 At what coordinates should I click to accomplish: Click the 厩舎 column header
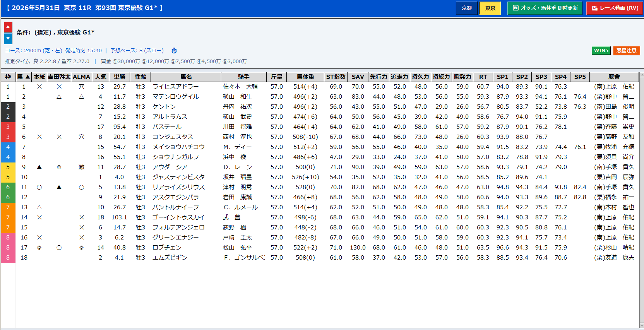[614, 77]
